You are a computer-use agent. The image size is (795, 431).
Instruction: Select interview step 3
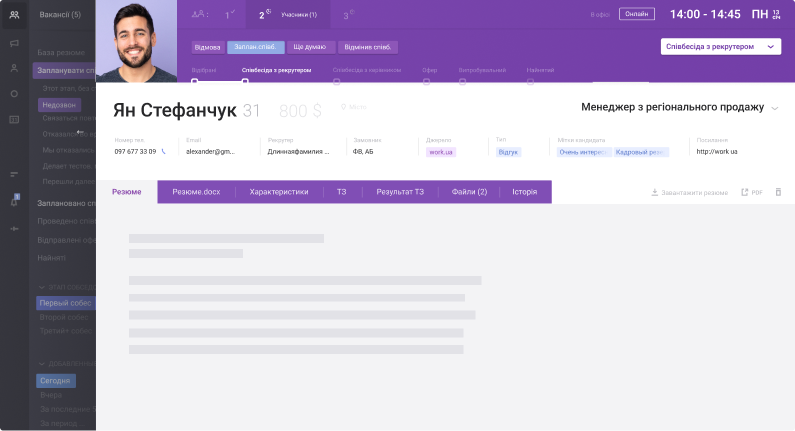pyautogui.click(x=348, y=15)
